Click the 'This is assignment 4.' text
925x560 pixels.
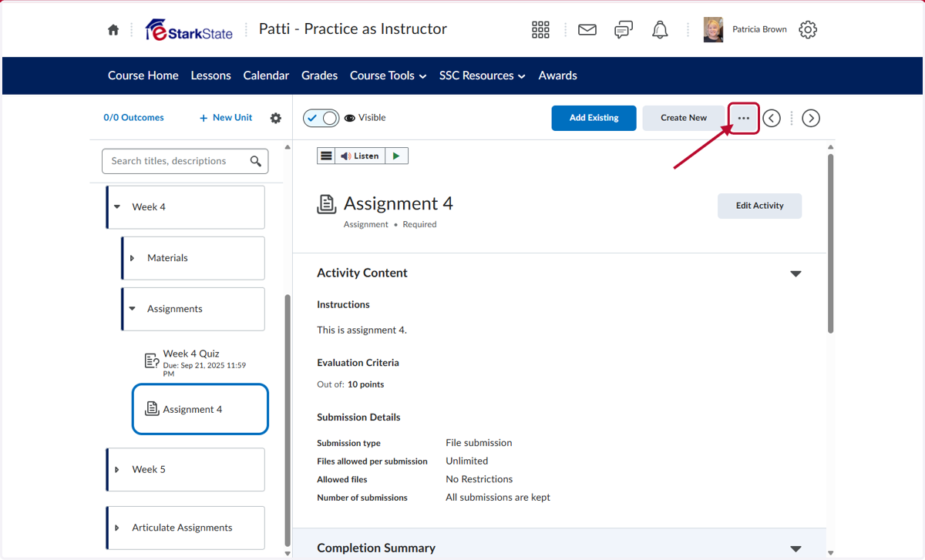pyautogui.click(x=362, y=330)
